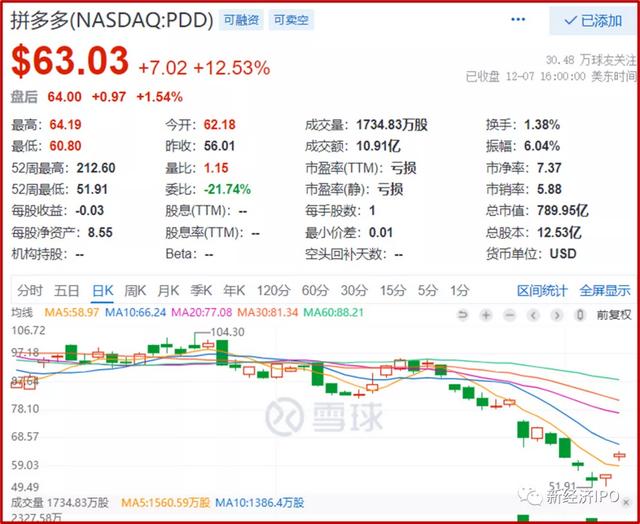The height and width of the screenshot is (524, 640).
Task: Click the volume MA5:1560.59万股 label
Action: (165, 502)
